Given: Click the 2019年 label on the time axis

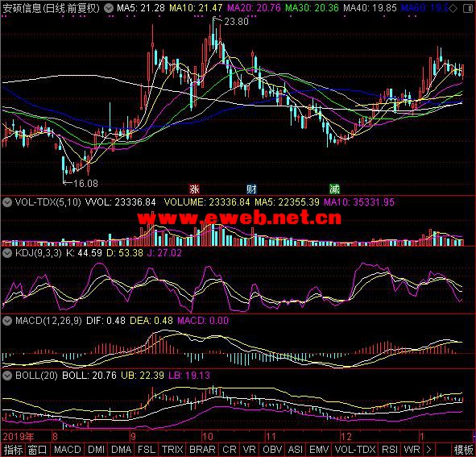Looking at the screenshot, I should 19,437.
